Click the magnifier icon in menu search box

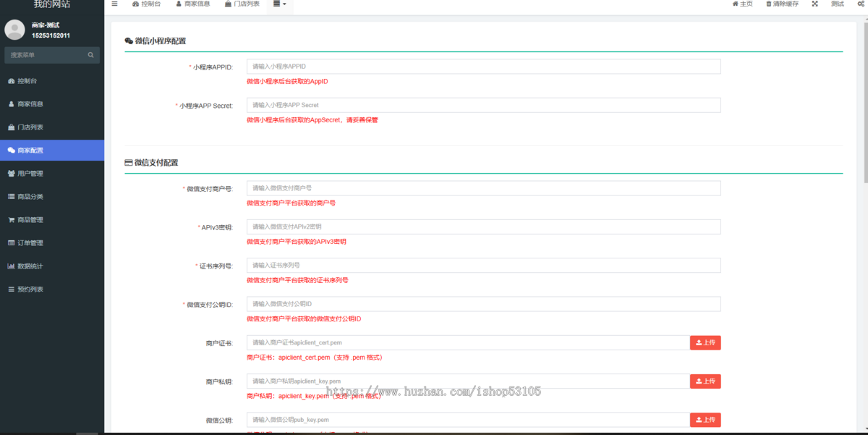[90, 55]
